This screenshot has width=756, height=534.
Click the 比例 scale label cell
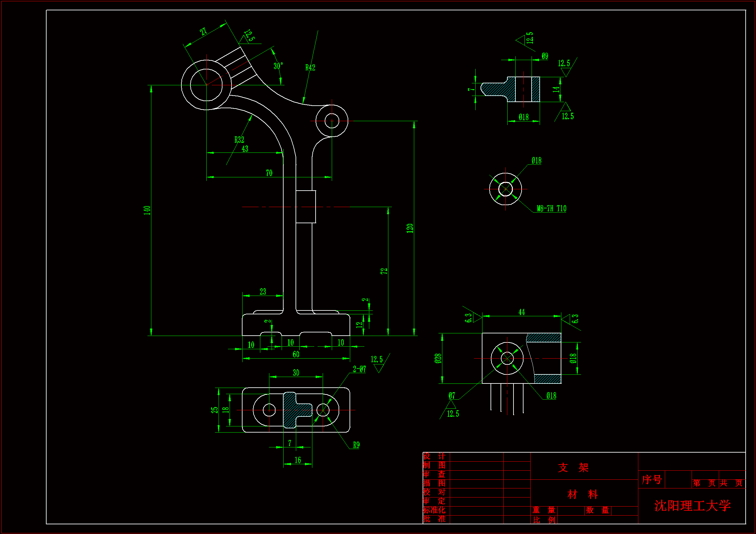[544, 520]
